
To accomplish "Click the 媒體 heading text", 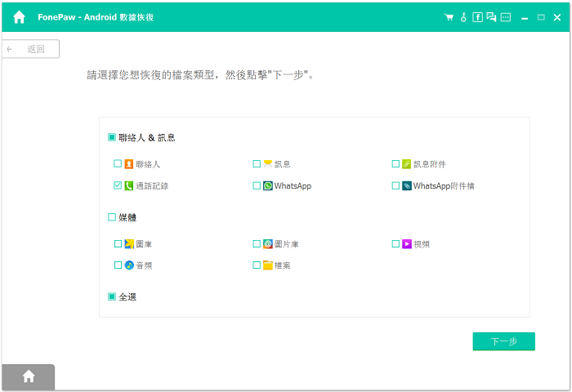I will tap(127, 217).
